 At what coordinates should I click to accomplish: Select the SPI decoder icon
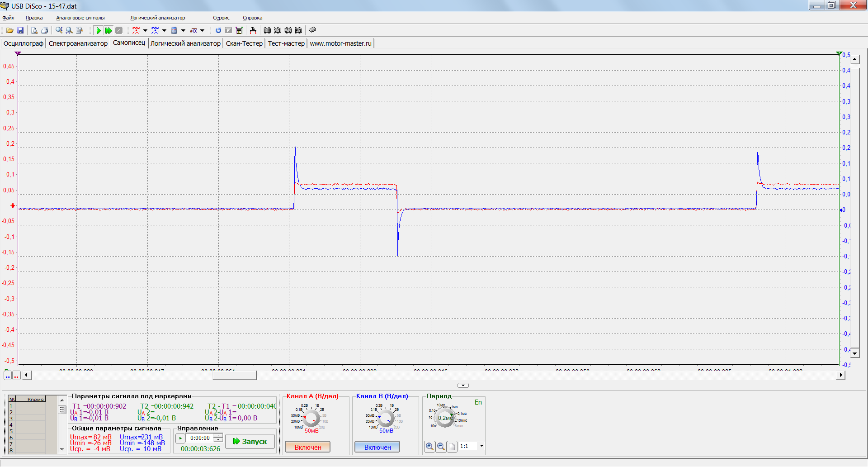tap(278, 30)
